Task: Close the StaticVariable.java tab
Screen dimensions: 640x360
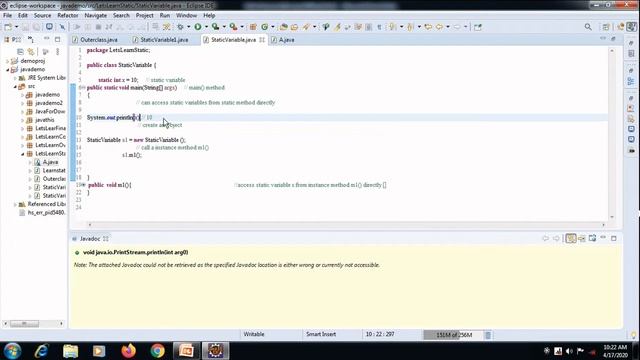Action: 262,40
